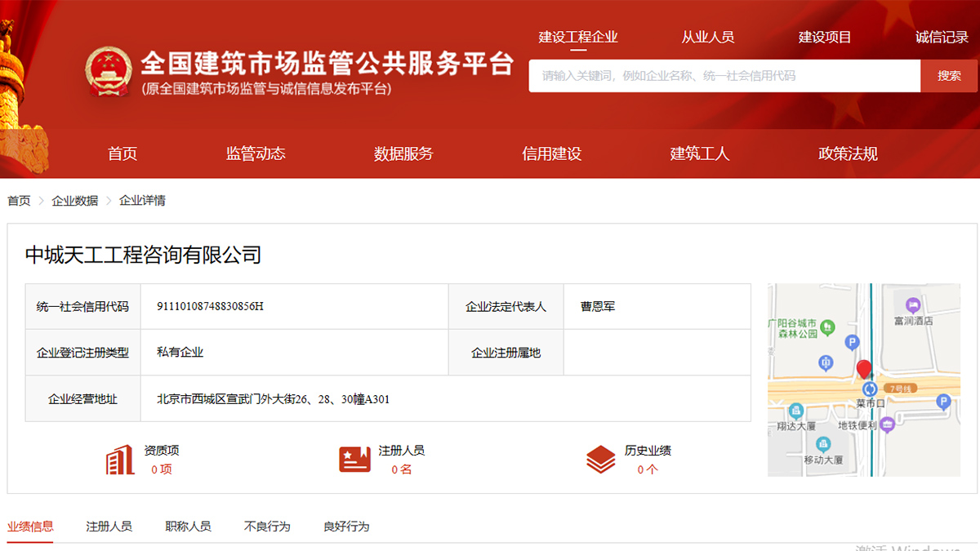Click the building icon near 移动大厦
The width and height of the screenshot is (980, 551).
coord(822,443)
